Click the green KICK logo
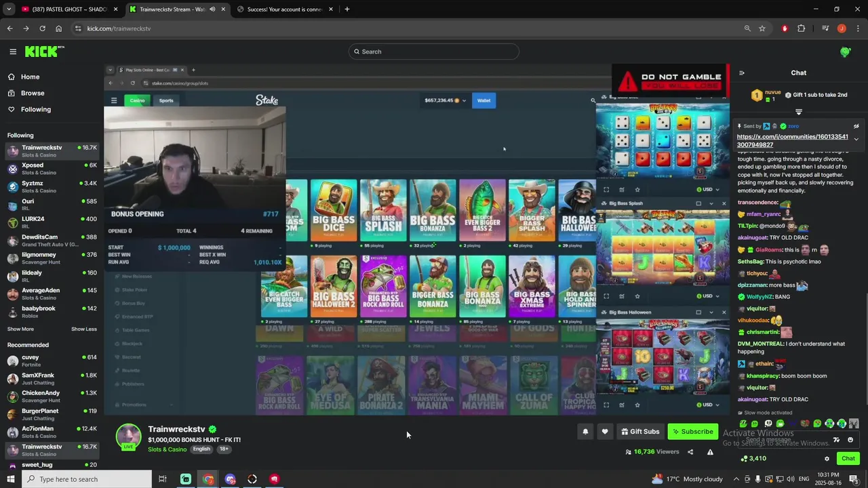The image size is (868, 488). coord(45,52)
